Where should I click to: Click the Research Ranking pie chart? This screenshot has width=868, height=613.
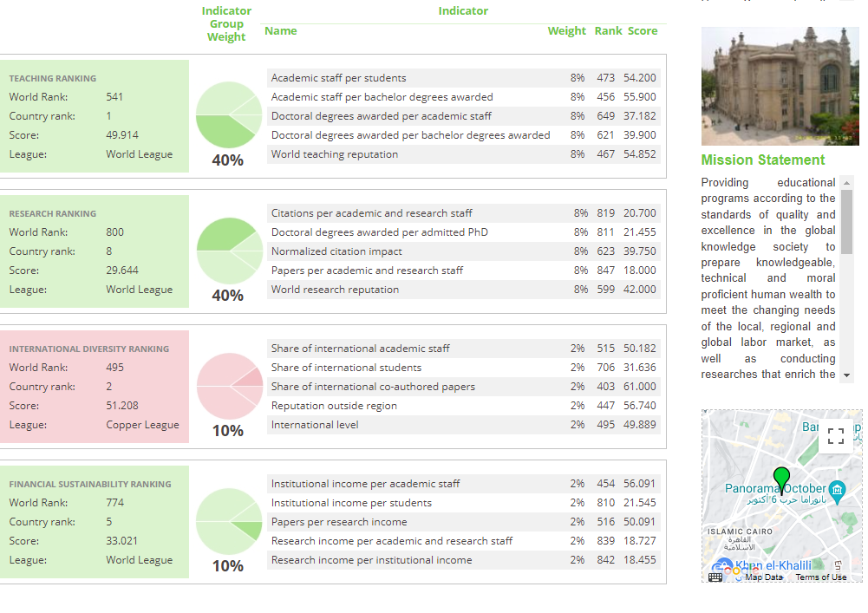[x=229, y=250]
